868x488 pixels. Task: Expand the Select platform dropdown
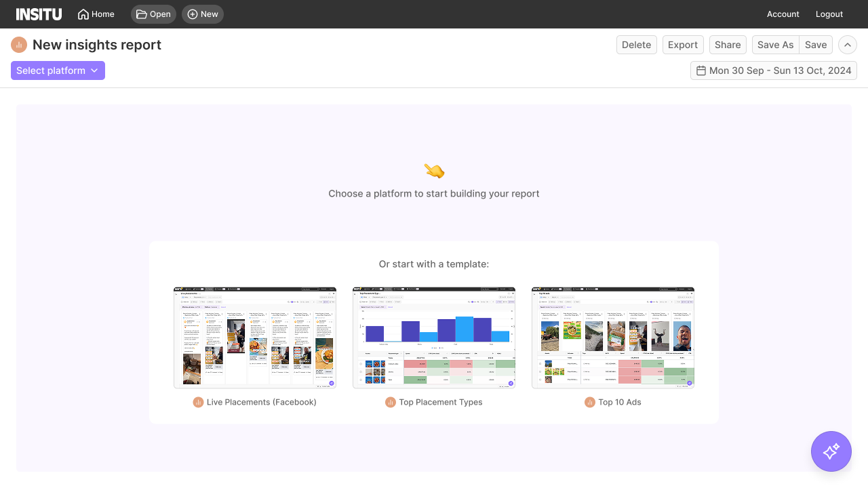[58, 70]
